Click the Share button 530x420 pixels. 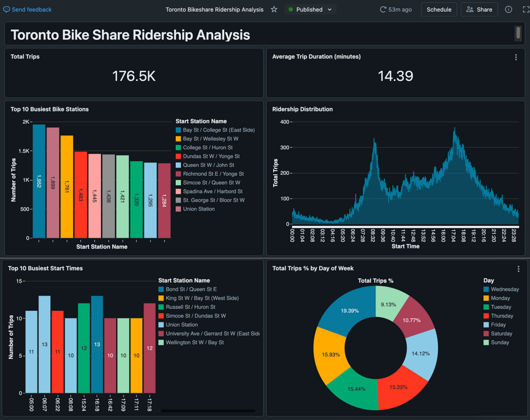coord(479,9)
